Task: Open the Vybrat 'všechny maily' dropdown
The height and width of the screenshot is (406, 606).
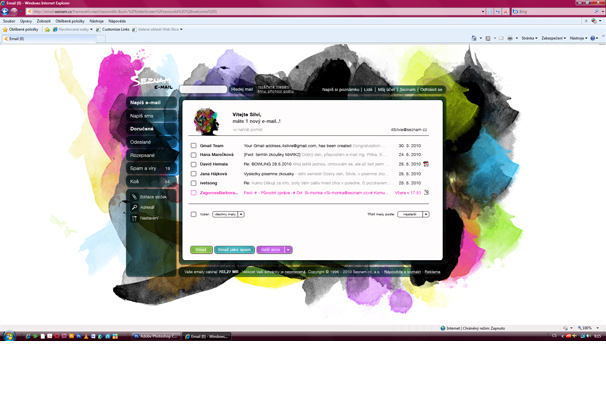Action: 228,214
